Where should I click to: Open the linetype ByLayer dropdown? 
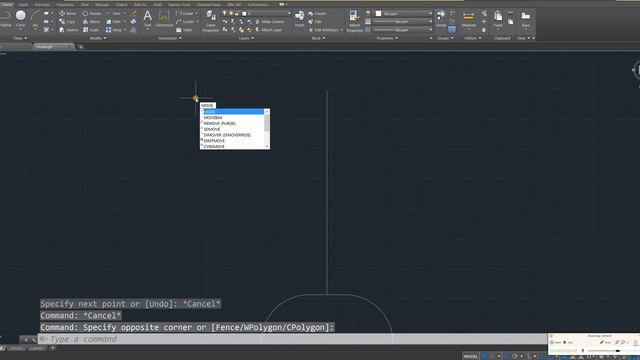[x=403, y=30]
